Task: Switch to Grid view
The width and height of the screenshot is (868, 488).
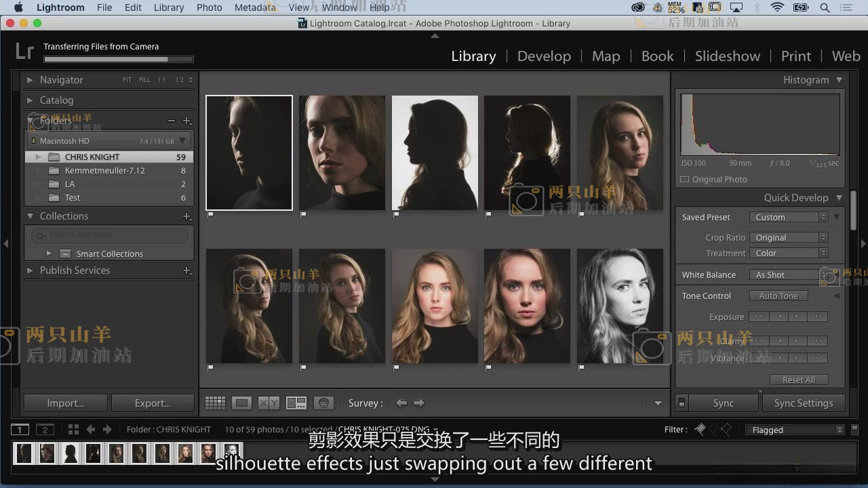Action: 215,403
